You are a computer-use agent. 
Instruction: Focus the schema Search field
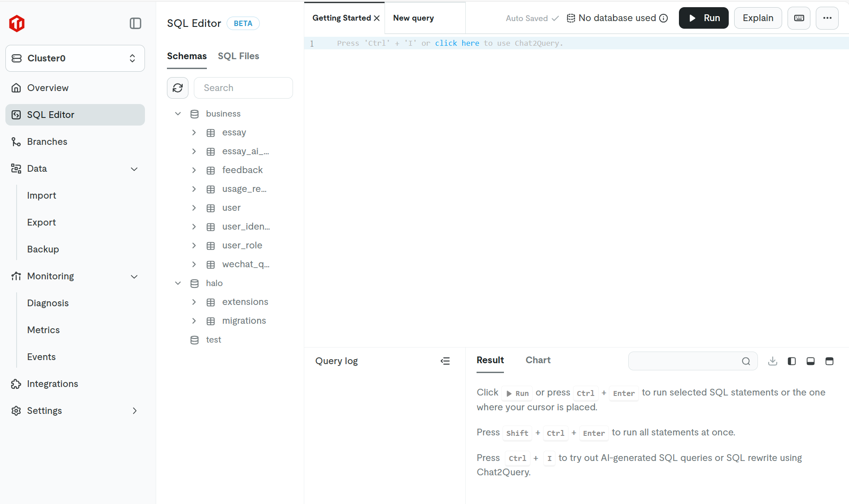click(x=243, y=88)
